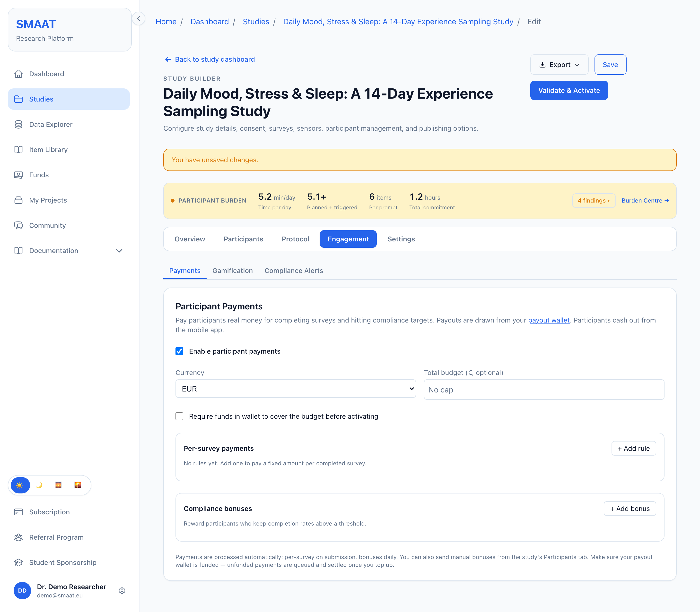Click the Studies folder icon

click(x=18, y=99)
